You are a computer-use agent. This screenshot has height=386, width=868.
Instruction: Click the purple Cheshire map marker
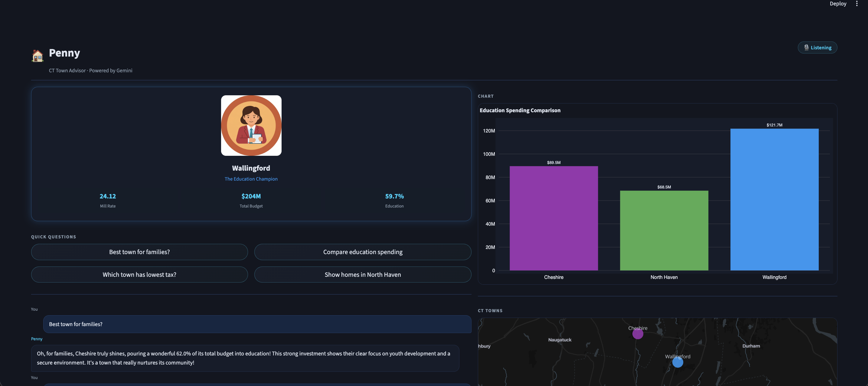coord(638,334)
